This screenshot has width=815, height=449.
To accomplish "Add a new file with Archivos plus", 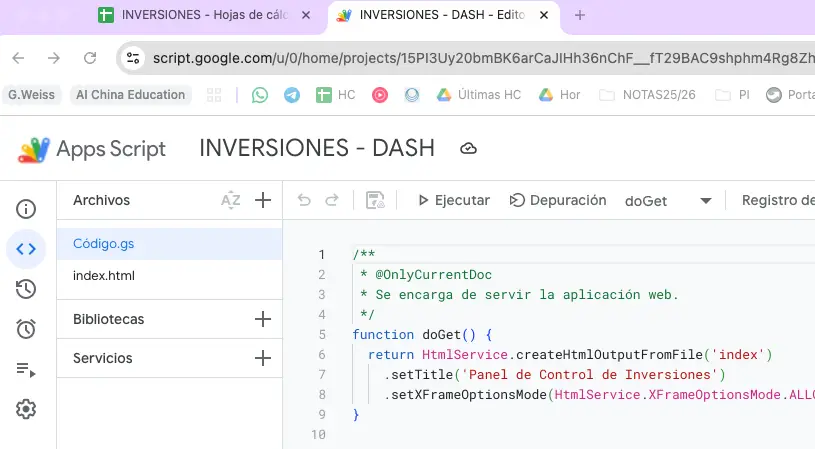I will tap(263, 200).
